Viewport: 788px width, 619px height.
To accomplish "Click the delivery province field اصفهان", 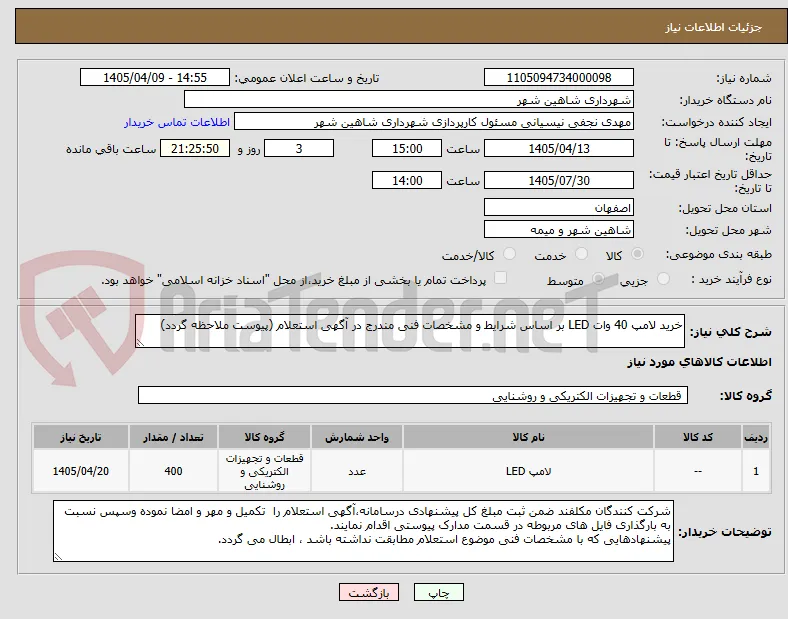I will (x=559, y=207).
